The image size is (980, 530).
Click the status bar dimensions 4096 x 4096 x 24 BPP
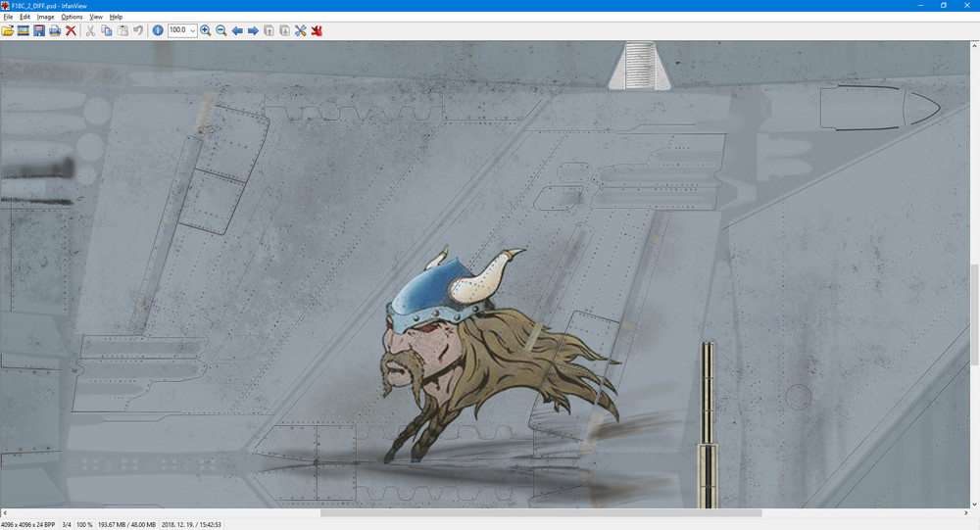click(x=28, y=525)
